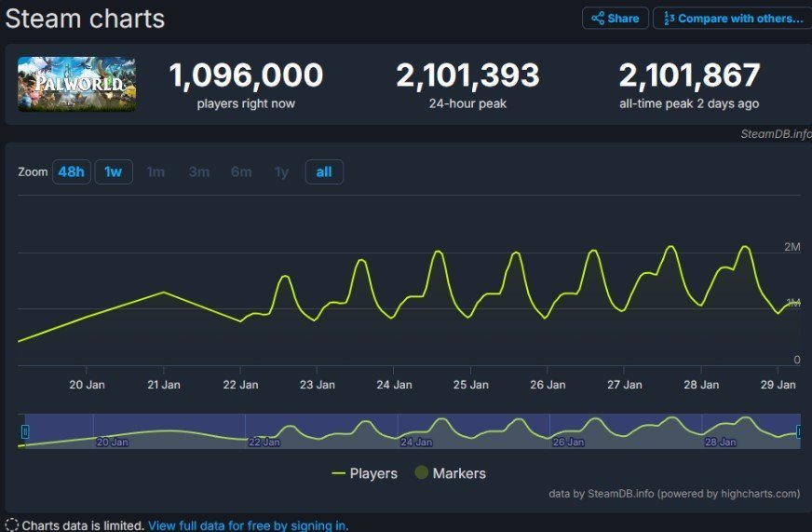Toggle the Players series in legend
Screen dimensions: 812x532
(365, 473)
